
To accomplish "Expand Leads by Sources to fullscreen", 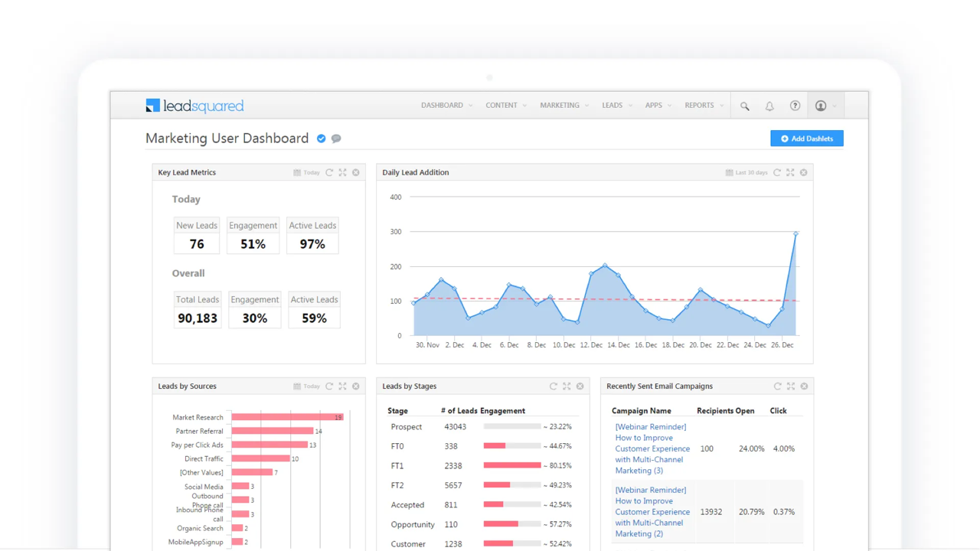I will pyautogui.click(x=342, y=386).
